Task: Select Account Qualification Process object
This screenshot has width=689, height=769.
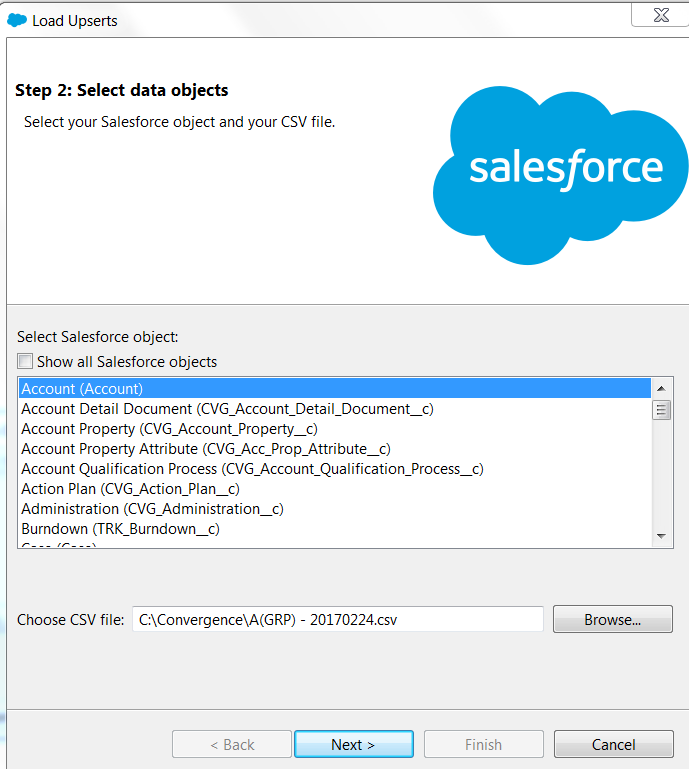Action: click(x=252, y=469)
